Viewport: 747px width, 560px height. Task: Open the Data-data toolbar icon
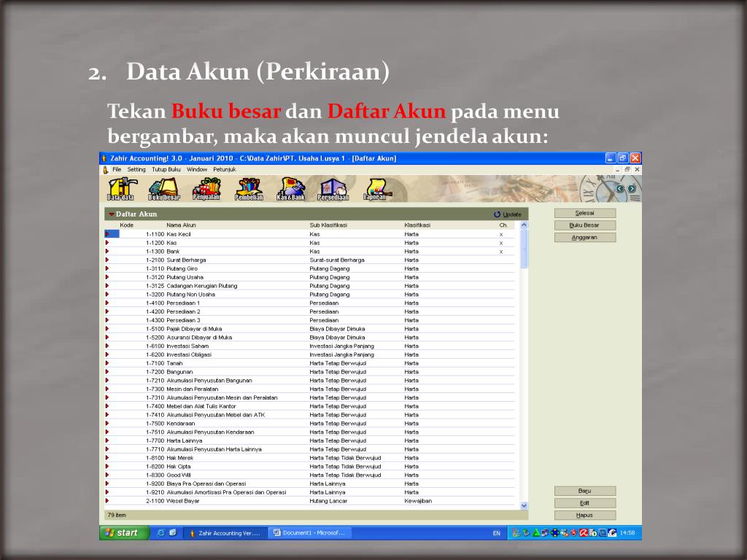tap(120, 189)
